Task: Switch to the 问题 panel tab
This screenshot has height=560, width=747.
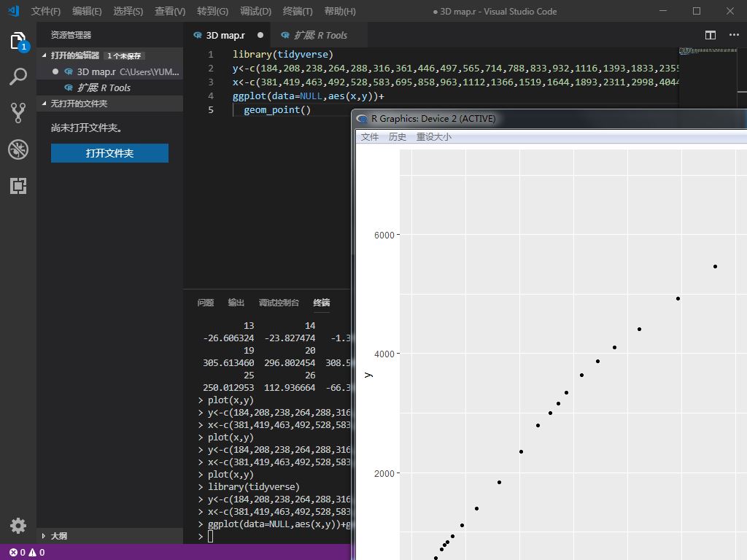Action: (206, 303)
